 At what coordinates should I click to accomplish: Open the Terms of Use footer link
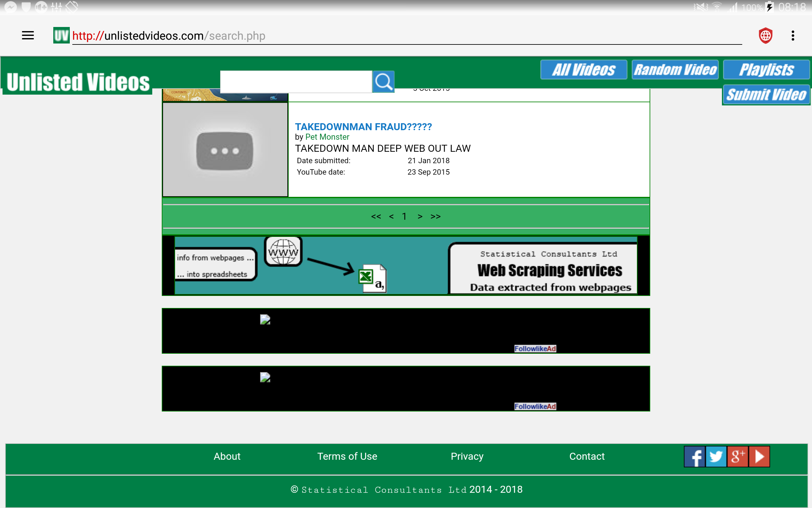pyautogui.click(x=347, y=456)
